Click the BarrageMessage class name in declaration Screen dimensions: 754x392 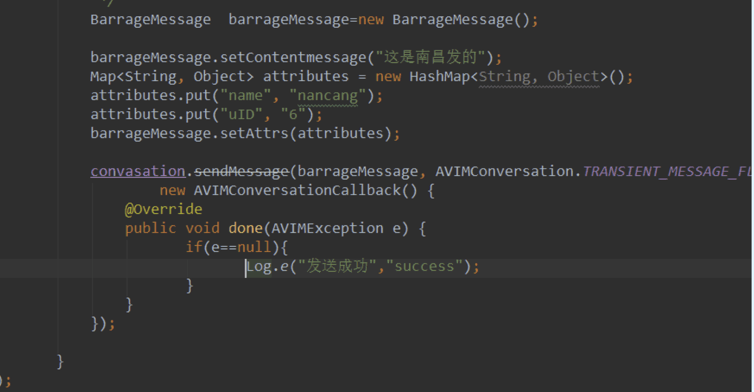click(151, 20)
